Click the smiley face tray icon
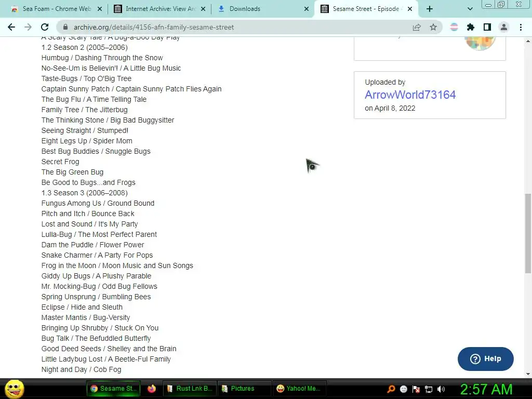Image resolution: width=532 pixels, height=399 pixels. (x=403, y=389)
